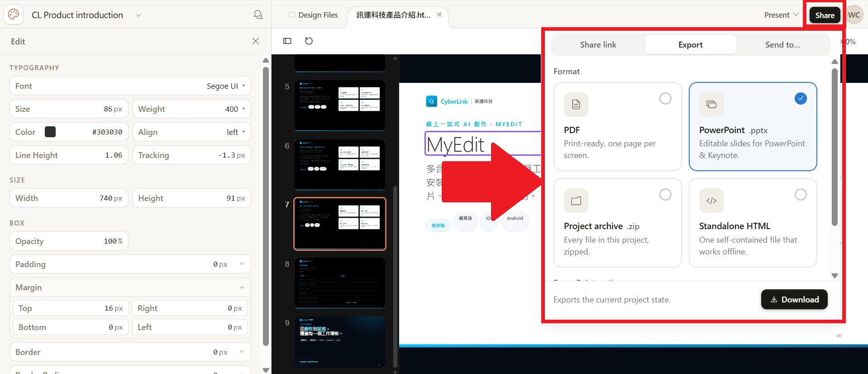Screen dimensions: 868x374
Task: Switch to the Share link tab
Action: [598, 45]
